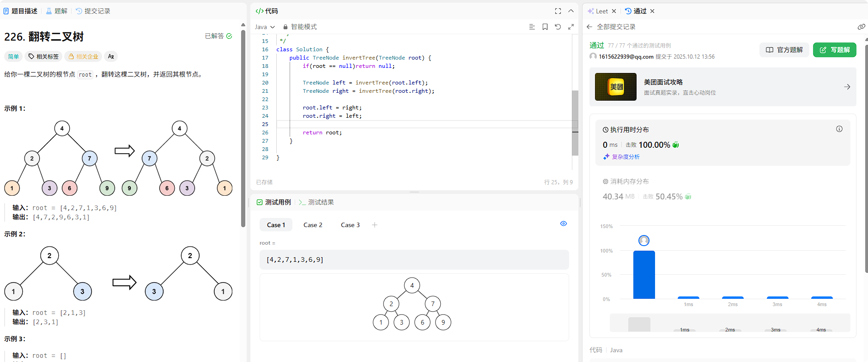Click the 美团 banner thumbnail
The image size is (868, 362).
point(616,87)
